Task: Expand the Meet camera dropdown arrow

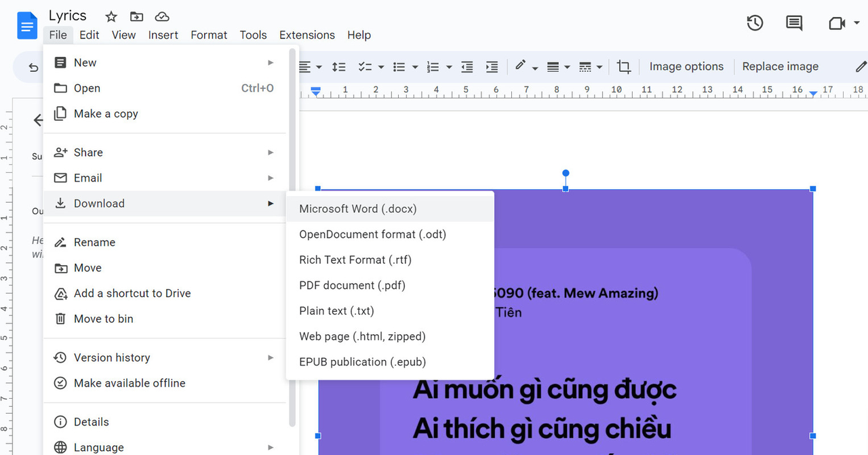Action: [856, 24]
